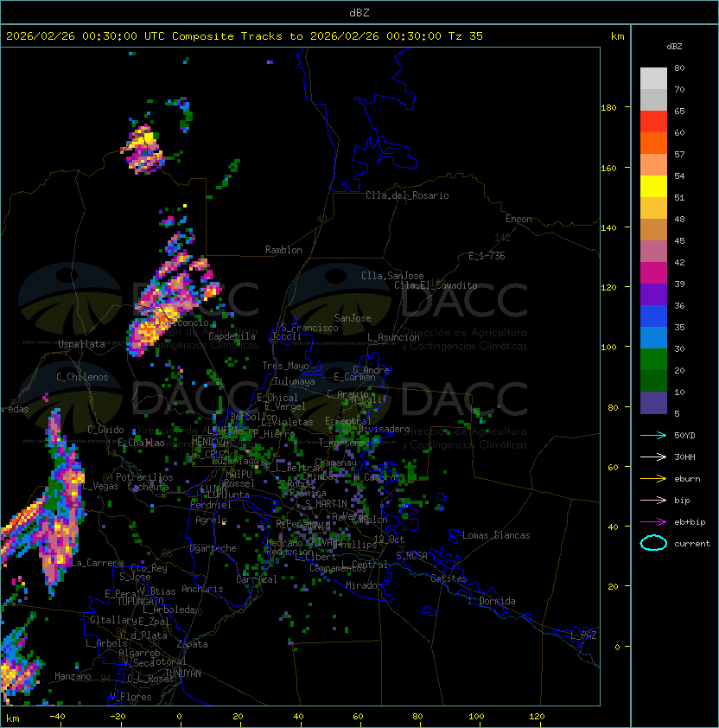Select the red swatch in dBZ scale

coord(653,122)
